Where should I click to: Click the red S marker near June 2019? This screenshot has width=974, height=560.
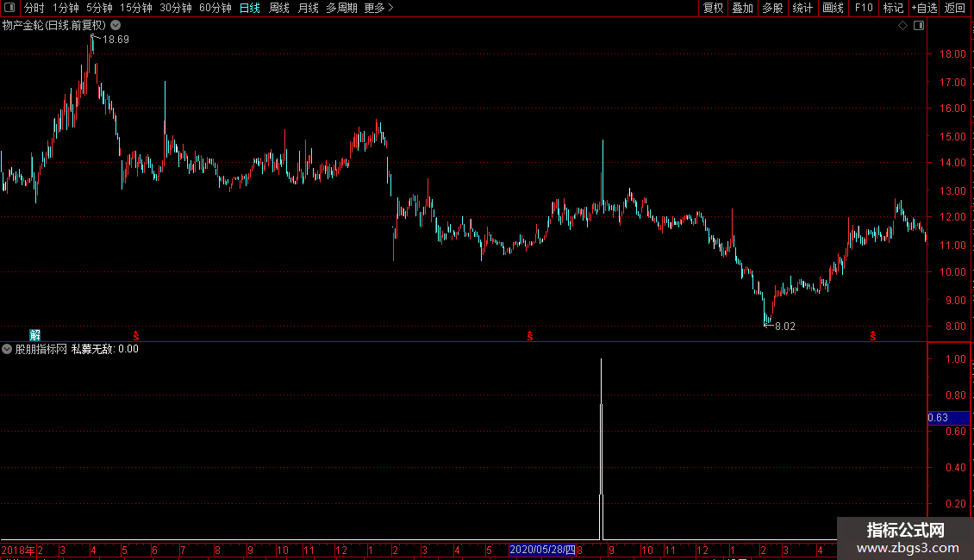click(530, 336)
